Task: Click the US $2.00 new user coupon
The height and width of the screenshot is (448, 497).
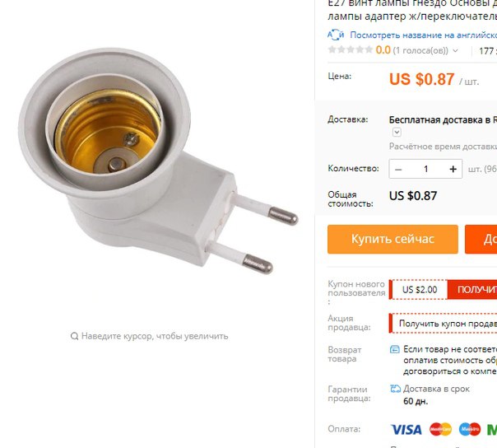Action: (x=420, y=289)
